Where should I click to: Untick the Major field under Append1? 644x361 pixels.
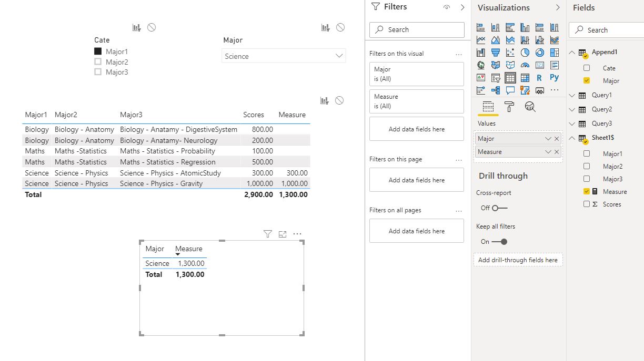[x=587, y=81]
